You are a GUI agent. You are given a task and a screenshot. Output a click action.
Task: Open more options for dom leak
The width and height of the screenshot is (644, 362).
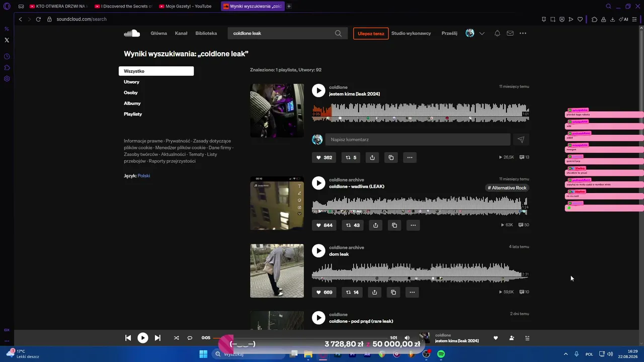coord(412,292)
